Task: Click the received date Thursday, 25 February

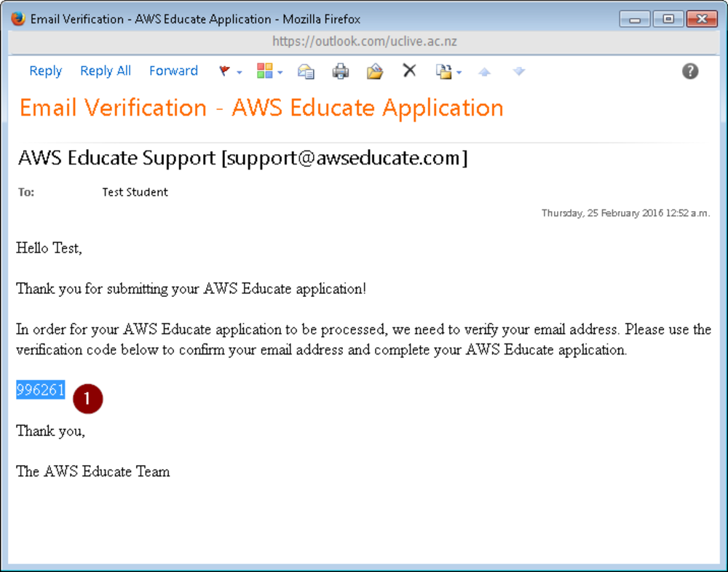Action: pos(625,213)
